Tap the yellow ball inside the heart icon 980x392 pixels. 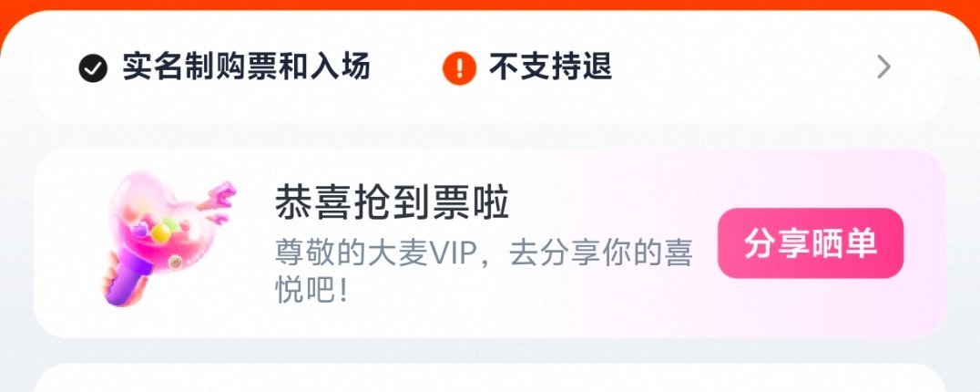pos(160,233)
